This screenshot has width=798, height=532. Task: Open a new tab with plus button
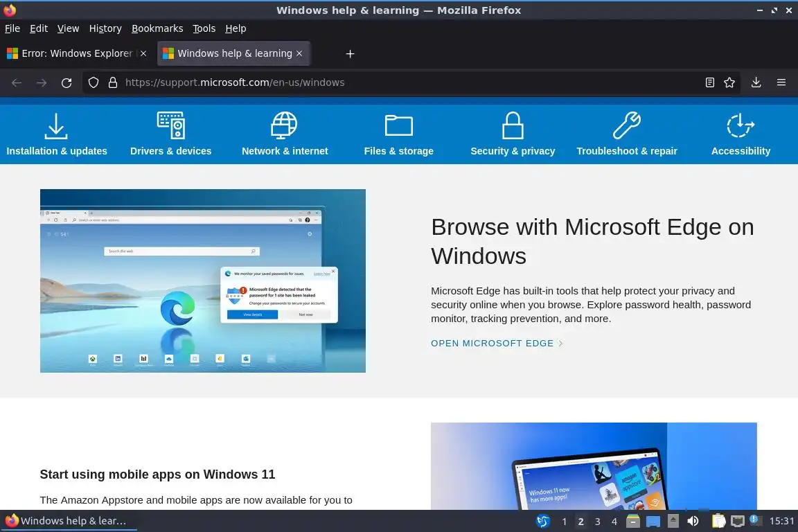tap(350, 53)
